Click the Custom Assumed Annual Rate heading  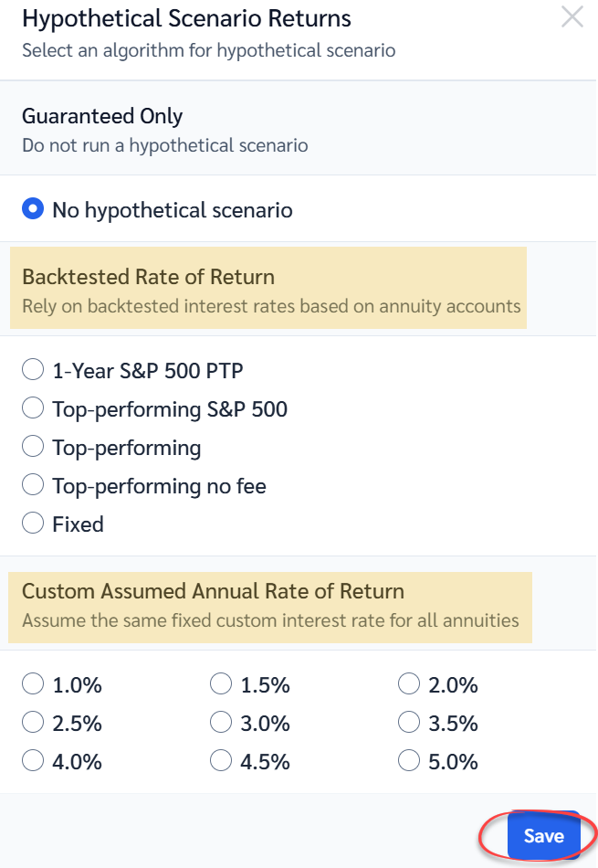point(213,591)
